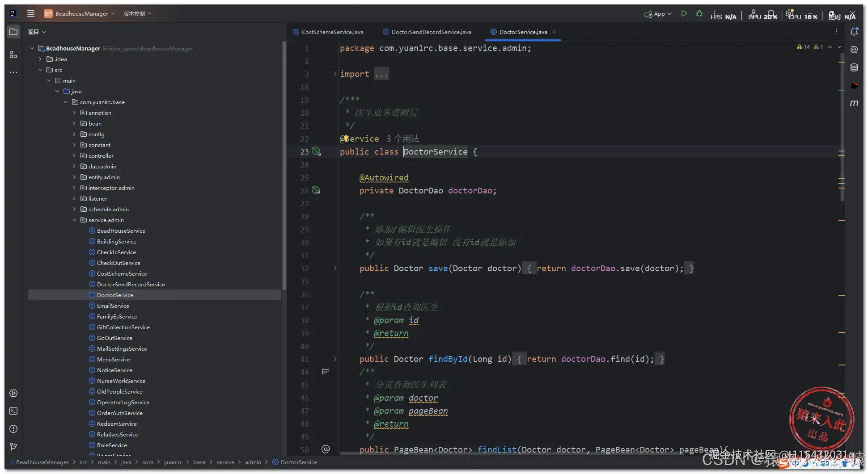The height and width of the screenshot is (474, 868).
Task: Click the src breadcrumb in the status bar
Action: pyautogui.click(x=84, y=462)
